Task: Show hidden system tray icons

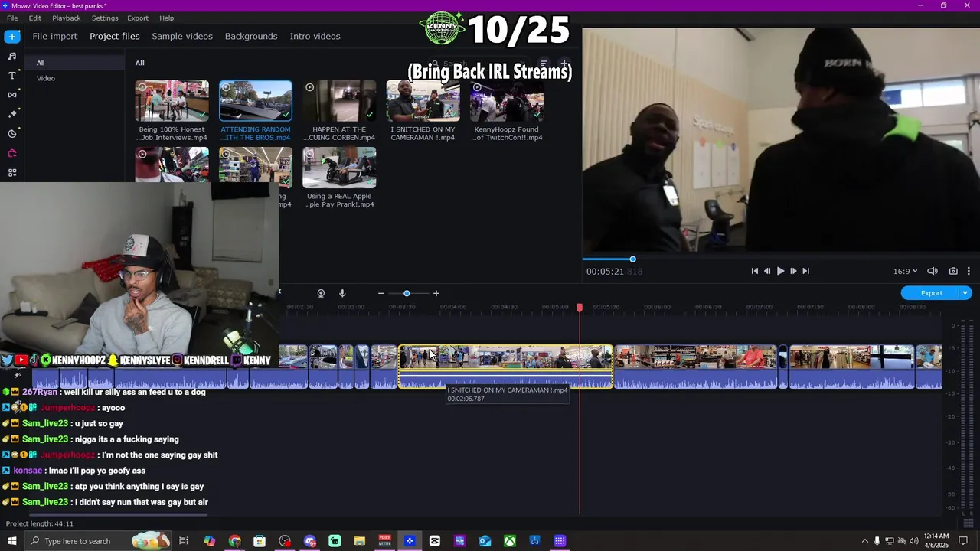Action: pos(865,541)
